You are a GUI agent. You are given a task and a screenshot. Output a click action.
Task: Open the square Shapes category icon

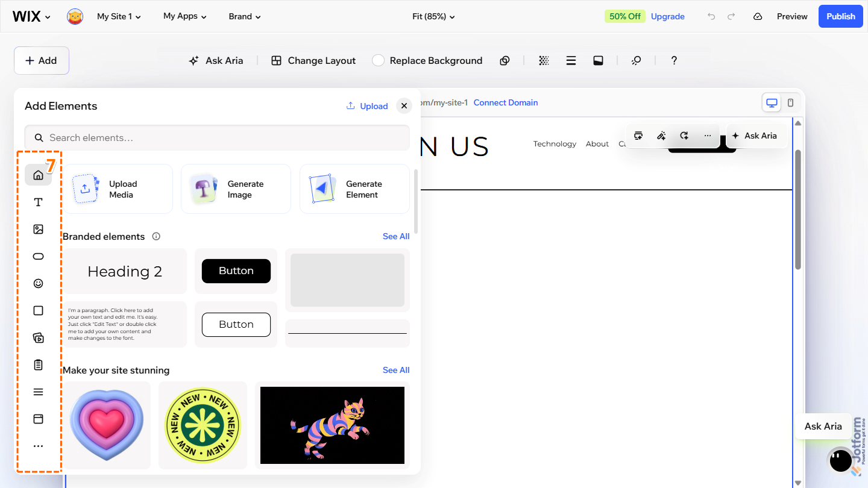38,310
